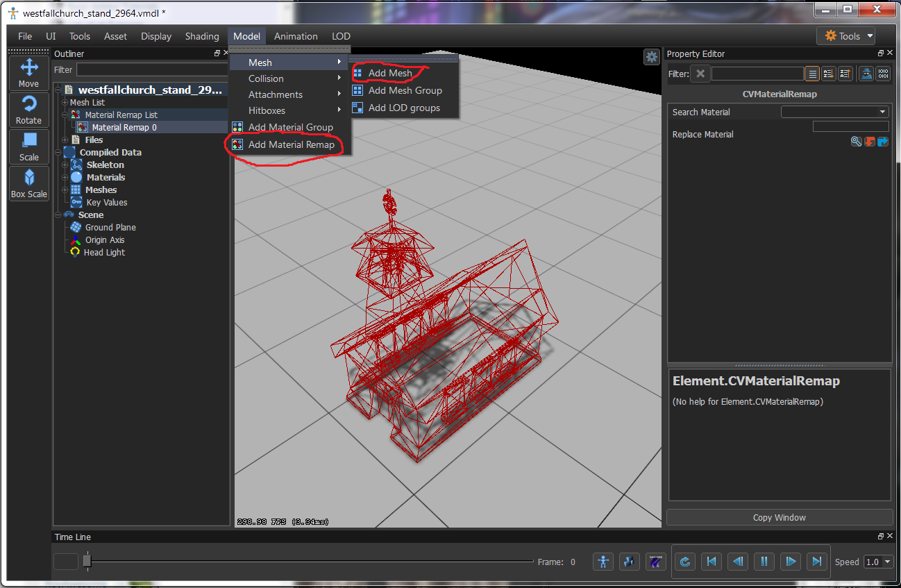901x588 pixels.
Task: Open the Tools button at top right
Action: 845,36
